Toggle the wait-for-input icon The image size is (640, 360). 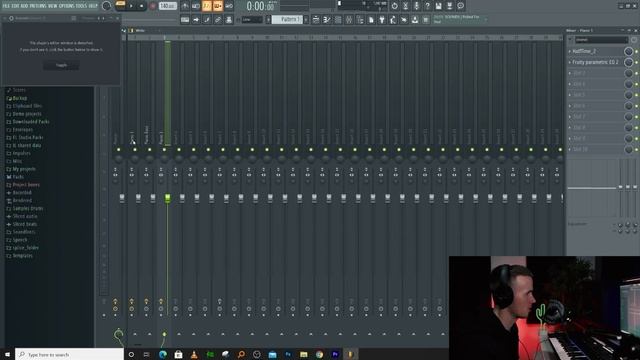196,6
